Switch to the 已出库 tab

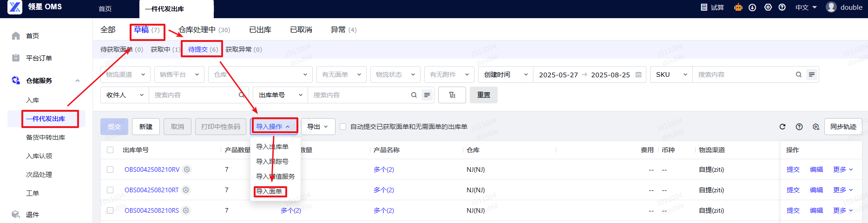[x=260, y=30]
